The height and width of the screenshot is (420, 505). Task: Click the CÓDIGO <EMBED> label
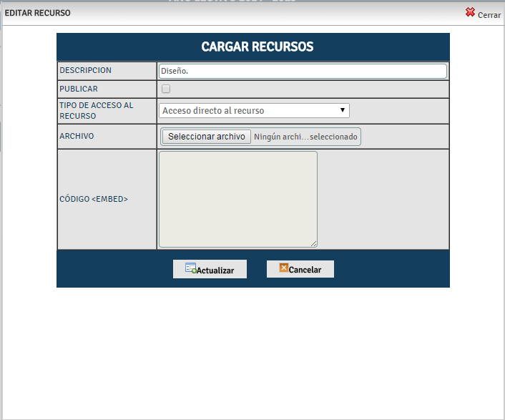94,199
